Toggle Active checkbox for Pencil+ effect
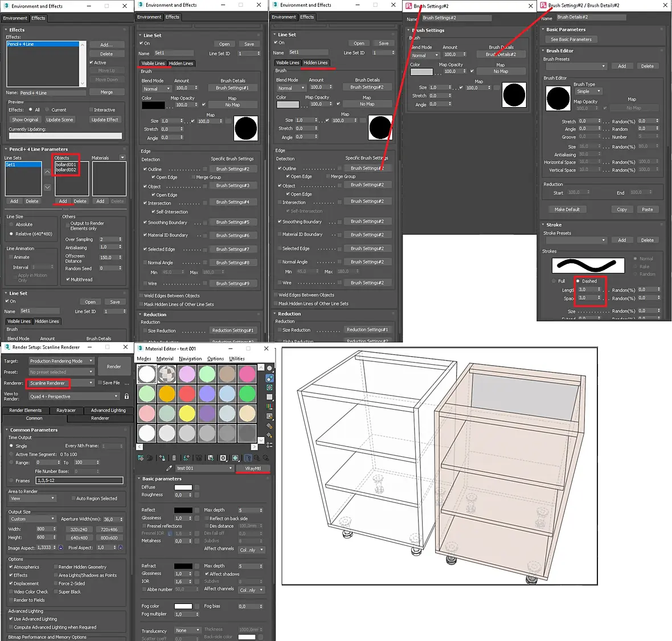Screen dimensions: 672x641 [x=91, y=63]
